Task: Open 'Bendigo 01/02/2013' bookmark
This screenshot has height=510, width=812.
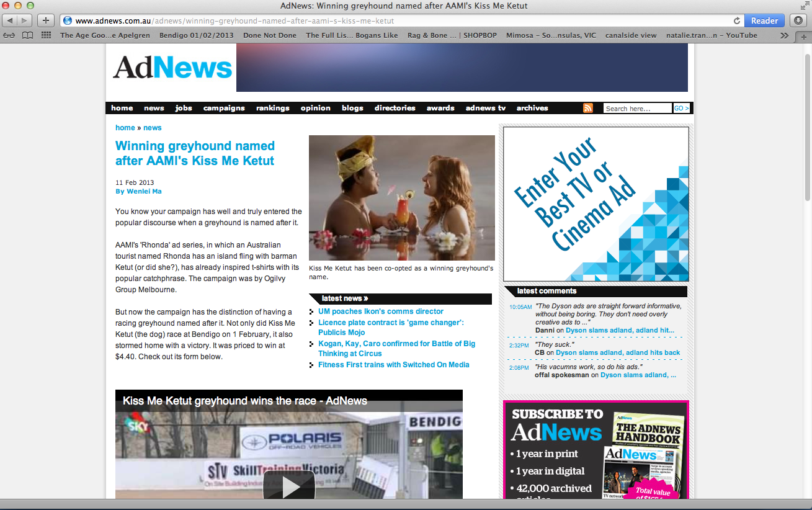Action: [x=197, y=35]
